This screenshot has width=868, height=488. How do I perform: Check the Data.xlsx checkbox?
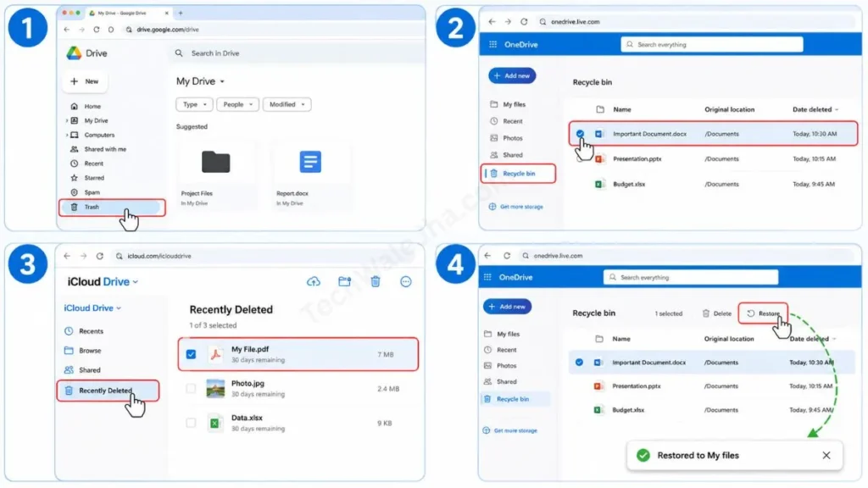pyautogui.click(x=191, y=423)
